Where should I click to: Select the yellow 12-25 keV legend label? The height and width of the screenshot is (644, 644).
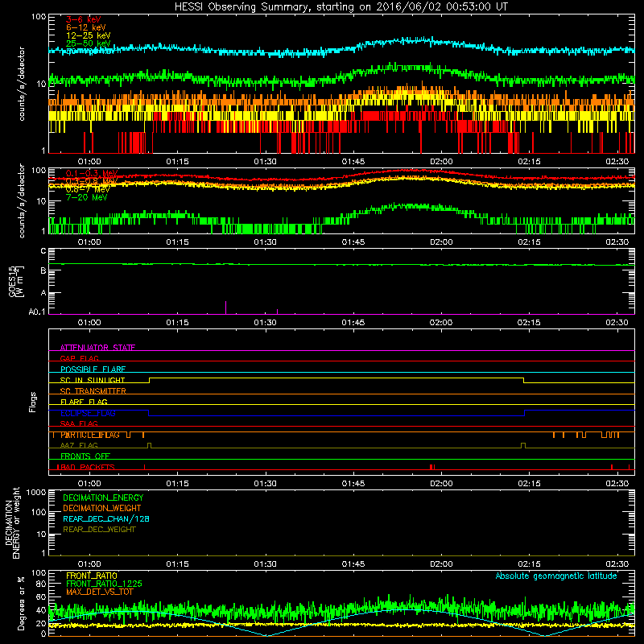[x=88, y=35]
